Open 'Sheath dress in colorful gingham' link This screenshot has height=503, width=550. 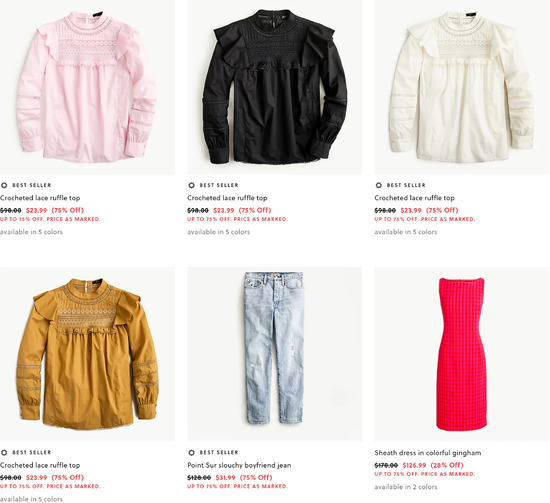point(428,453)
